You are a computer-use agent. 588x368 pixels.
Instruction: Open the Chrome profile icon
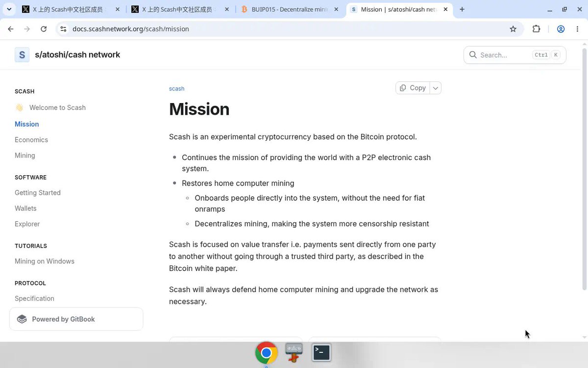[561, 29]
